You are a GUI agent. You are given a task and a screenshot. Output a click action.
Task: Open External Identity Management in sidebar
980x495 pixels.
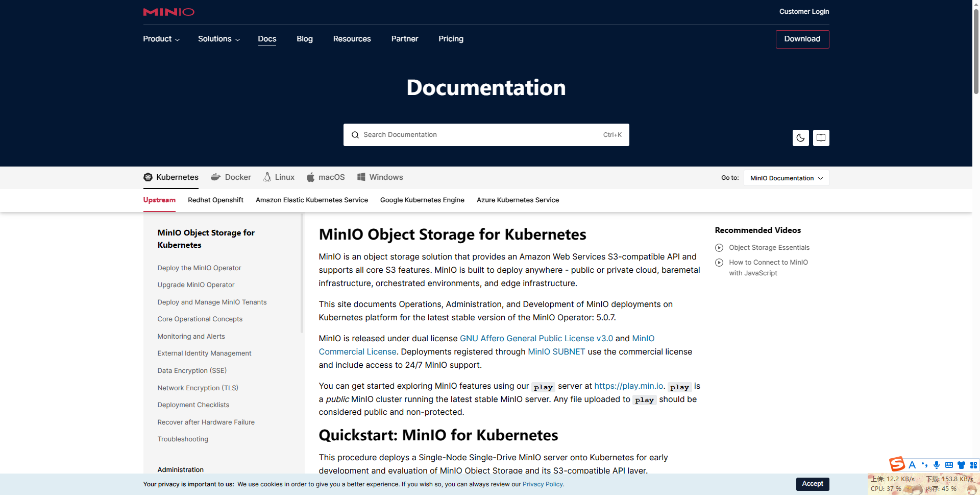coord(204,353)
